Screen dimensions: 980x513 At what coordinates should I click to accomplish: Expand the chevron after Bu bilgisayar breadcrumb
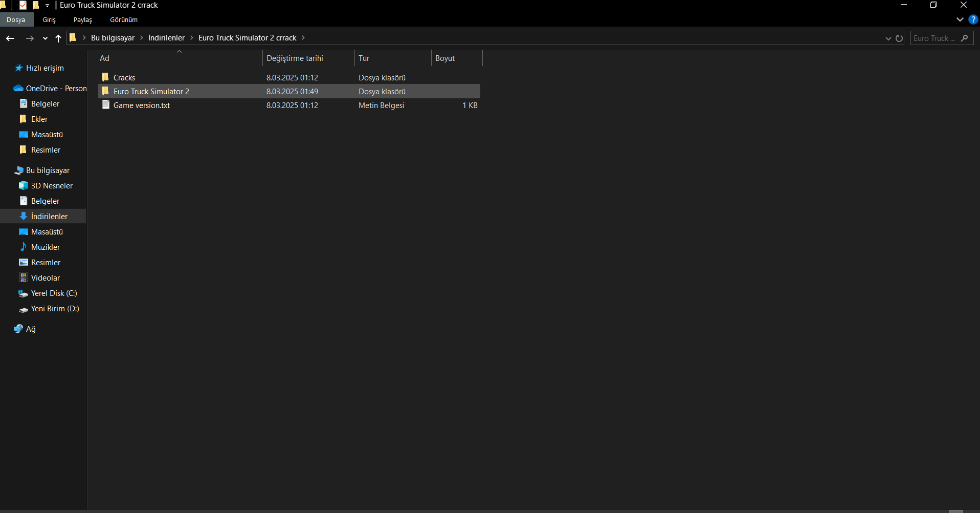click(142, 38)
